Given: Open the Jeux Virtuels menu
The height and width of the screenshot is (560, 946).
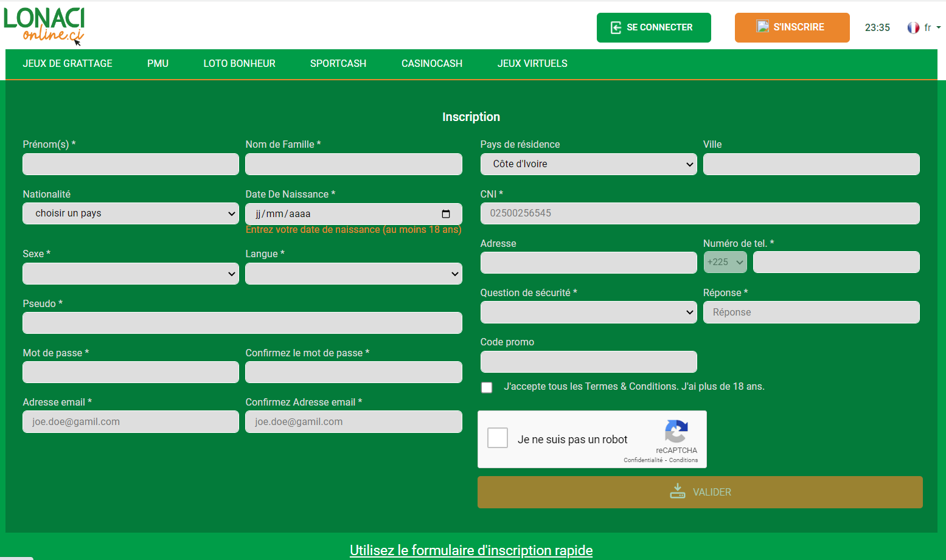Looking at the screenshot, I should click(532, 63).
